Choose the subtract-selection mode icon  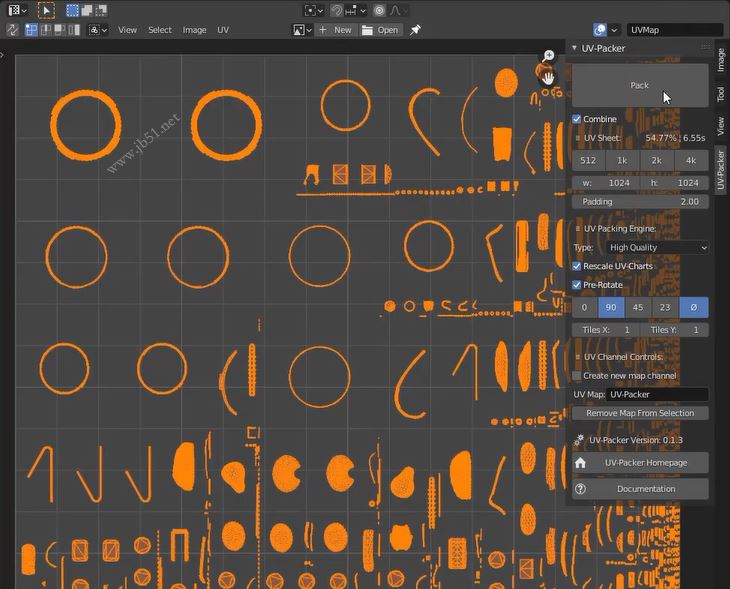click(101, 10)
